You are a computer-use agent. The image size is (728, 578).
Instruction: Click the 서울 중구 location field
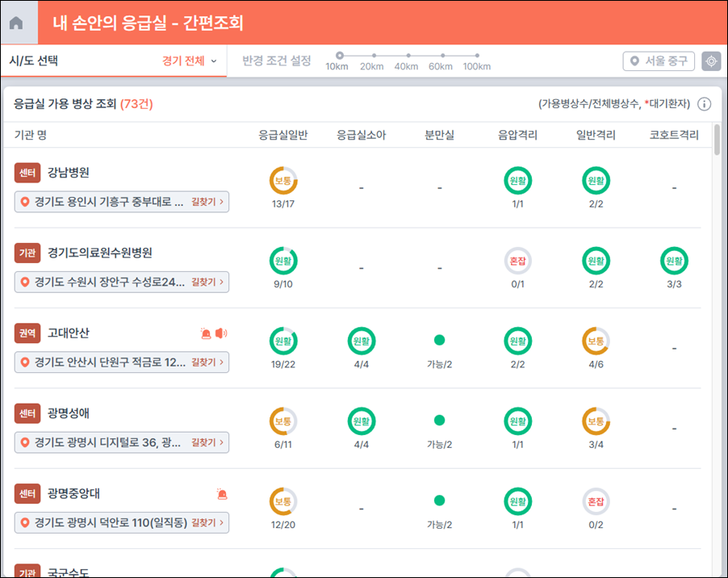point(659,61)
